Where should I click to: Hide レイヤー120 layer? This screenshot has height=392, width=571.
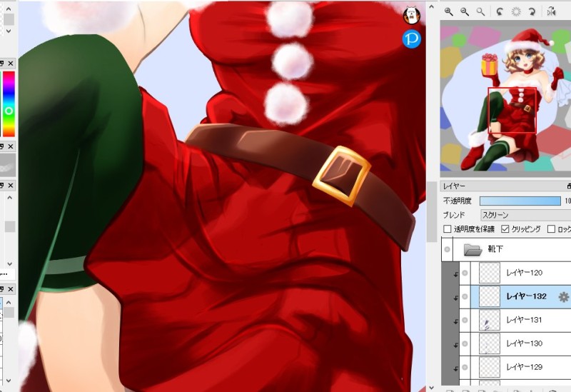(465, 273)
